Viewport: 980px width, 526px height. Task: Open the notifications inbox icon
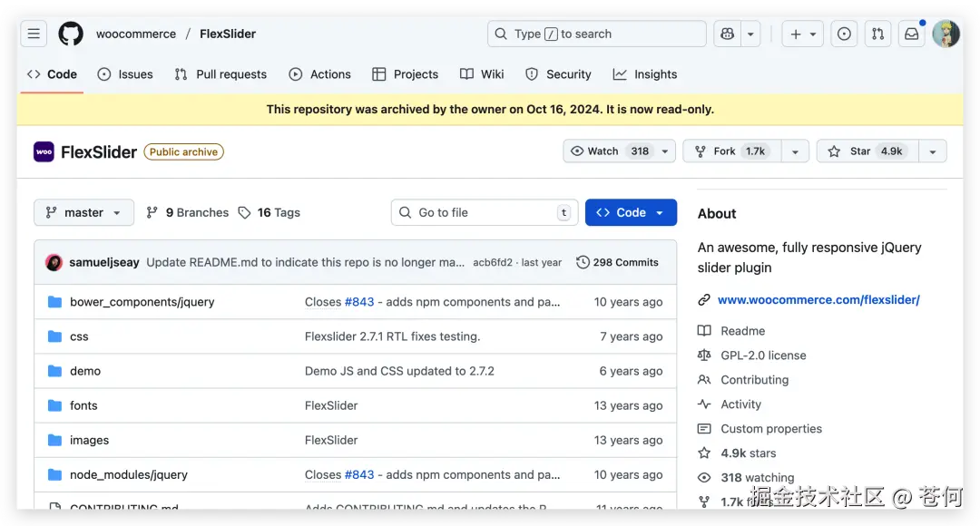pos(912,34)
